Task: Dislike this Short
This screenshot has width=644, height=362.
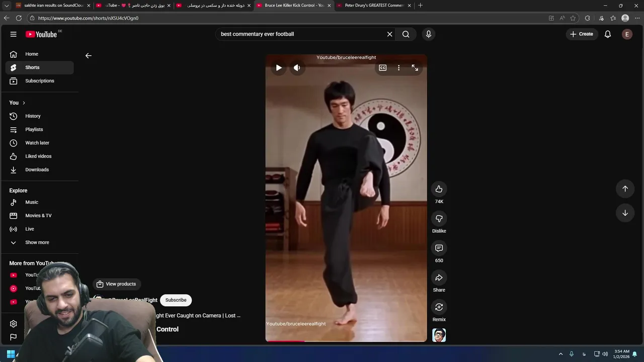Action: 439,219
